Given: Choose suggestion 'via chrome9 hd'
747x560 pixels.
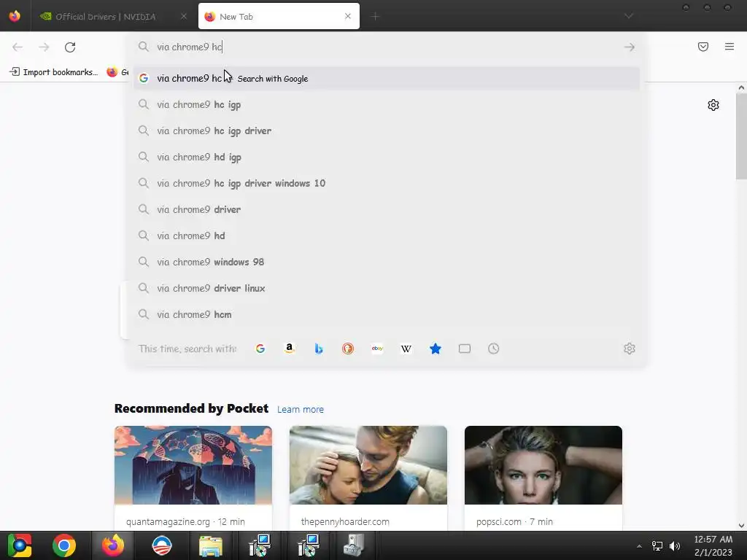Looking at the screenshot, I should click(x=387, y=236).
